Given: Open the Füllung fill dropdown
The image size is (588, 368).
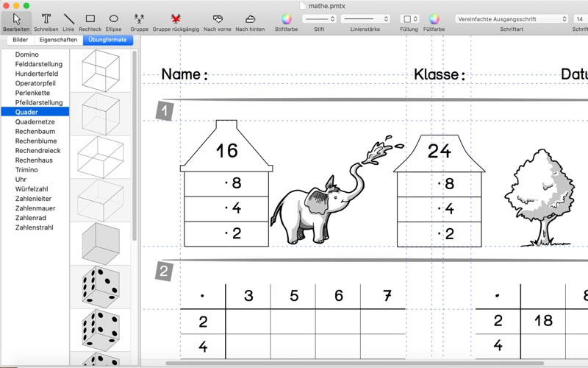Looking at the screenshot, I should (x=409, y=19).
